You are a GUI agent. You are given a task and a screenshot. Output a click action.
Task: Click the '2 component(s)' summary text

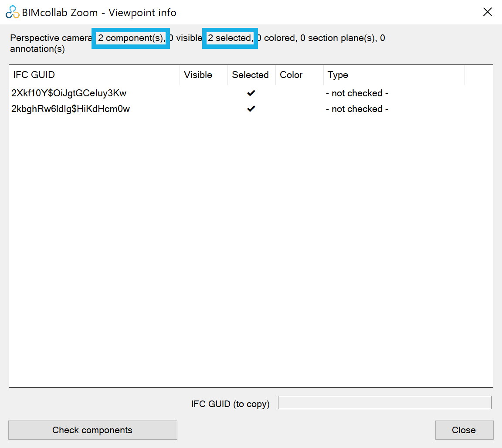tap(131, 38)
